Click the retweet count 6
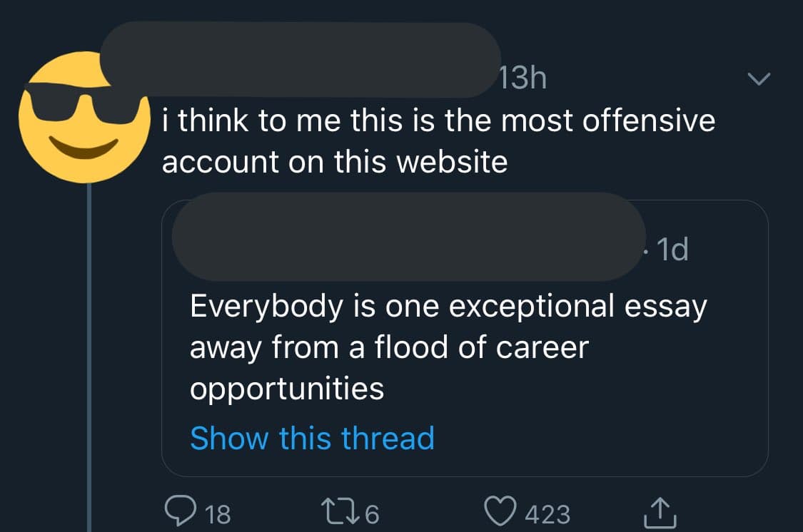Viewport: 803px width, 532px height. (373, 513)
